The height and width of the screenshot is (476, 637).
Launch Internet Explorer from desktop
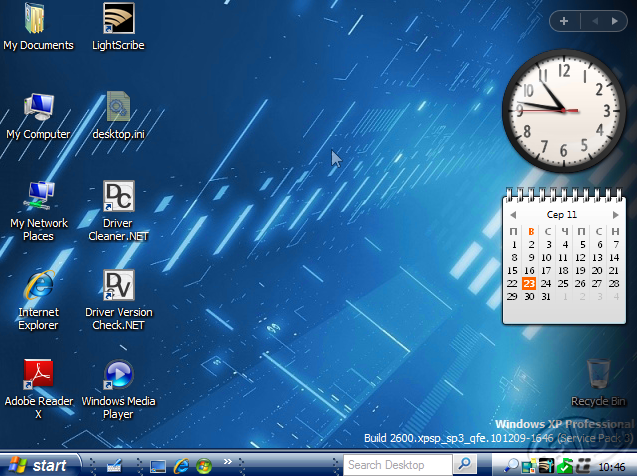pos(38,300)
